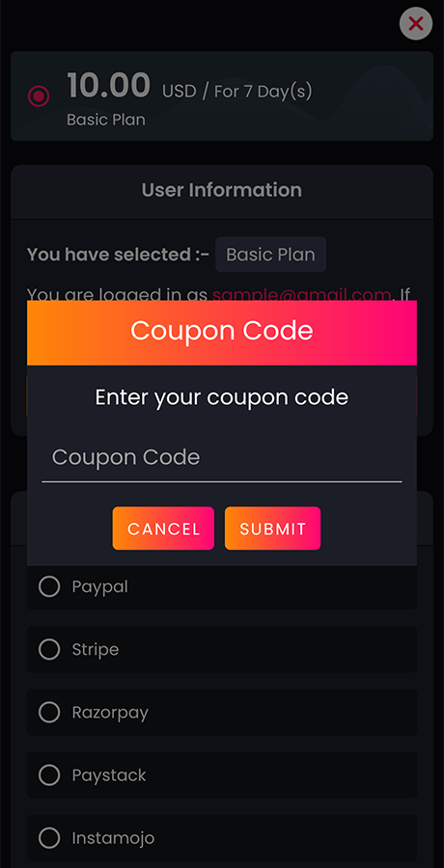Click the Coupon Code gradient title bar
Viewport: 444px width, 868px height.
222,333
